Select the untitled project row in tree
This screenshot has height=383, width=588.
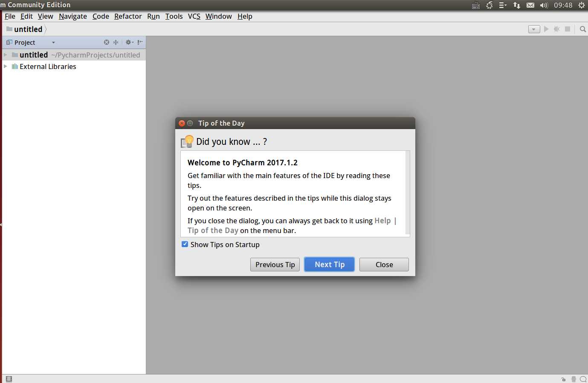pyautogui.click(x=74, y=55)
